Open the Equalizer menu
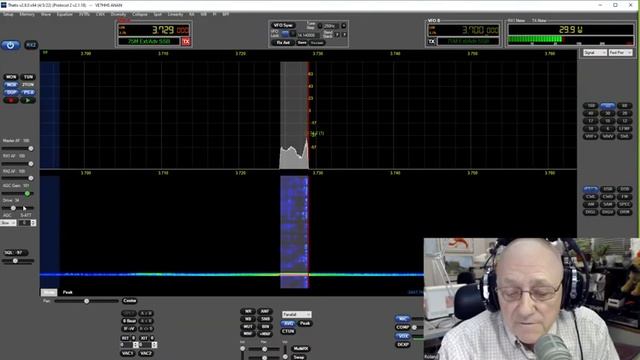 click(64, 14)
